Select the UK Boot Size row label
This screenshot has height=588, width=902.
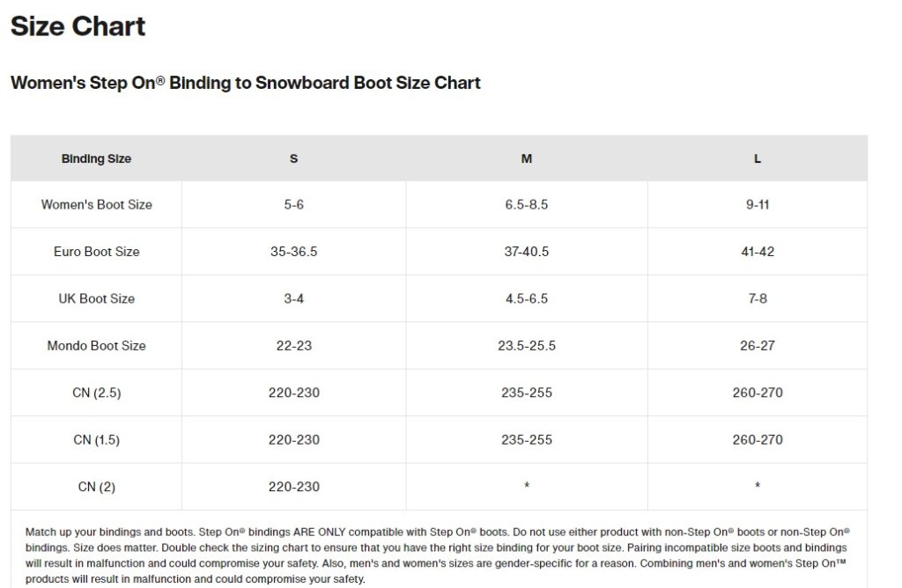click(x=96, y=298)
